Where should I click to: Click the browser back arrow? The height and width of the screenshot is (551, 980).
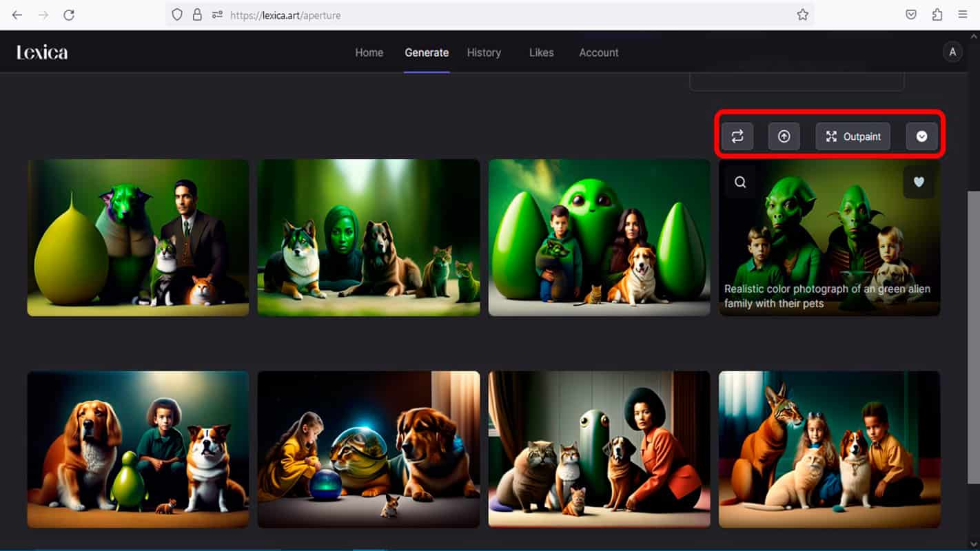(x=17, y=14)
